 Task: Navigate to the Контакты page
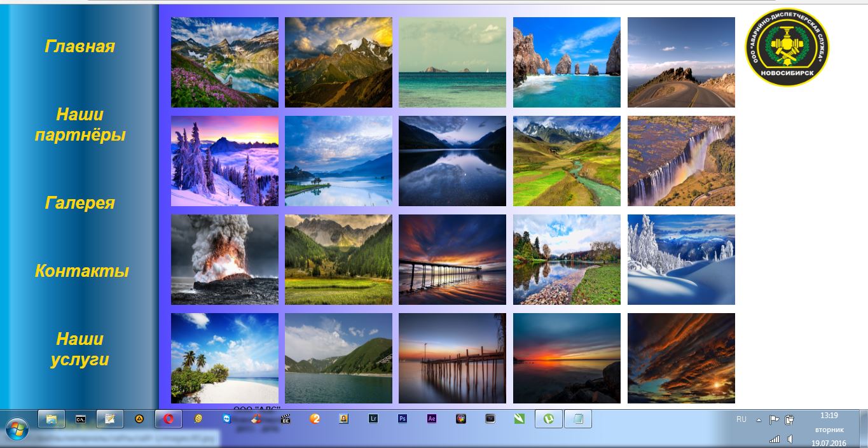pos(82,270)
